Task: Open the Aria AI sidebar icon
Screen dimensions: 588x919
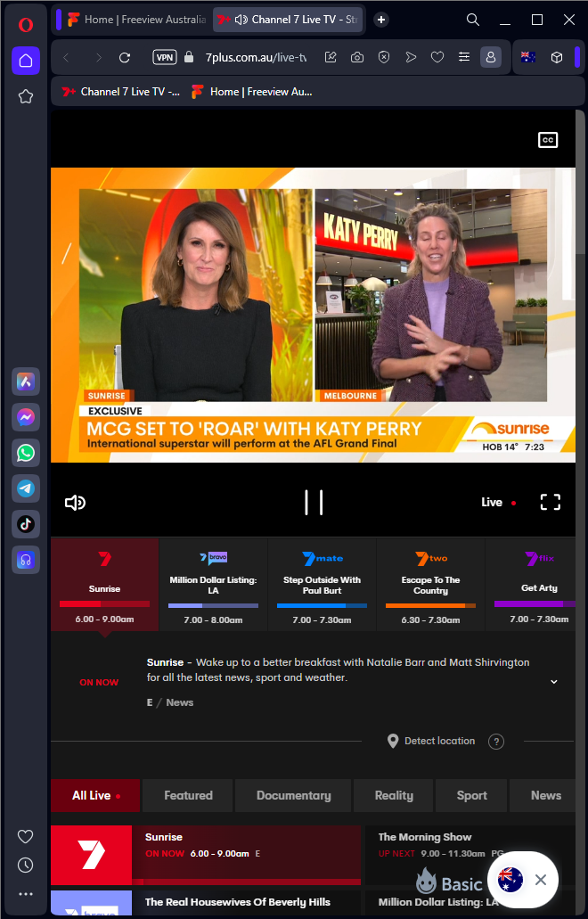Action: 26,382
